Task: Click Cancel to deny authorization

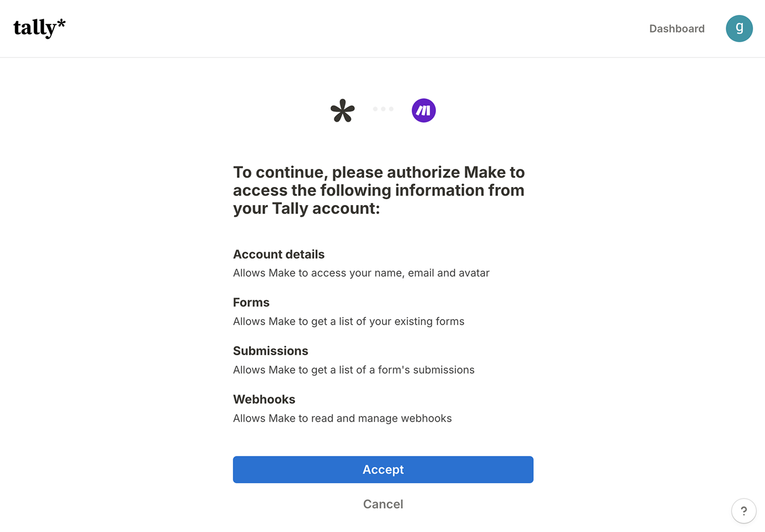Action: [x=383, y=504]
